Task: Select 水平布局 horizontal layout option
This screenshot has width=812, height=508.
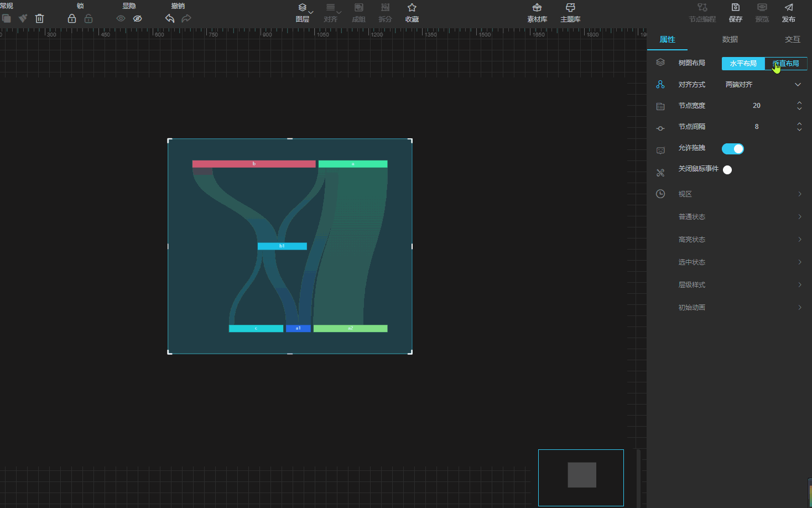Action: (x=743, y=64)
